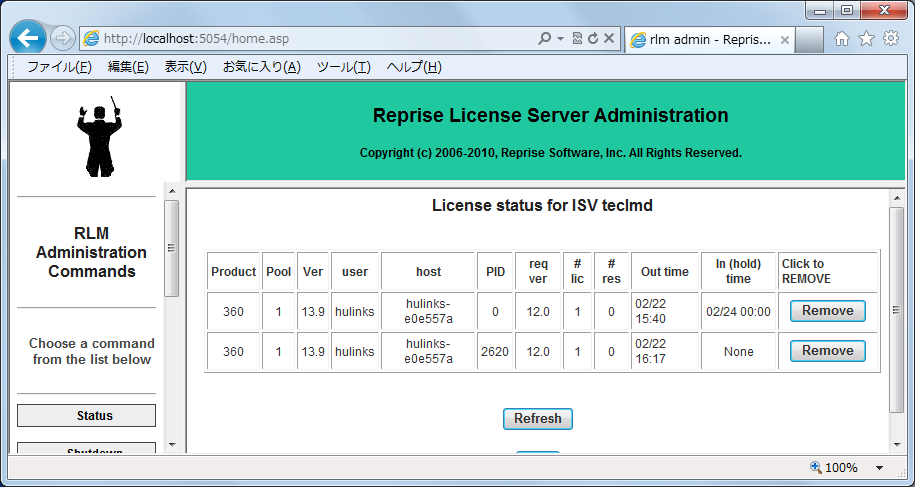
Task: Click the Copyright 2006-2010 Reprise Software text
Action: click(x=550, y=153)
